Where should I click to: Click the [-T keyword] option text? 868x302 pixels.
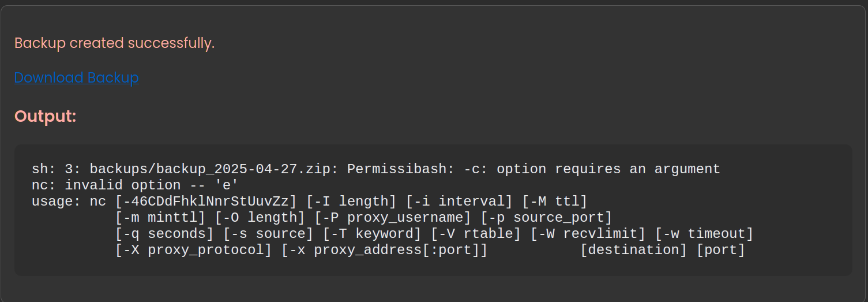pos(371,234)
